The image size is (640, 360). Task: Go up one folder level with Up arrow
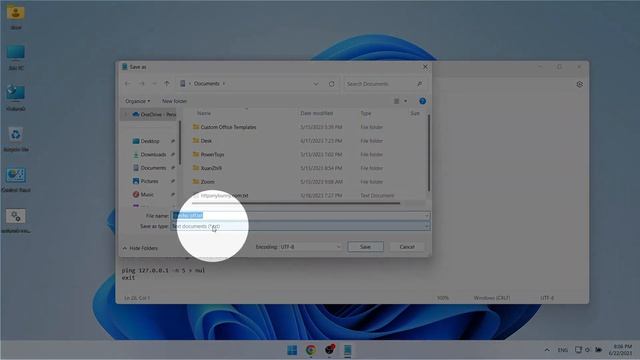coord(167,84)
